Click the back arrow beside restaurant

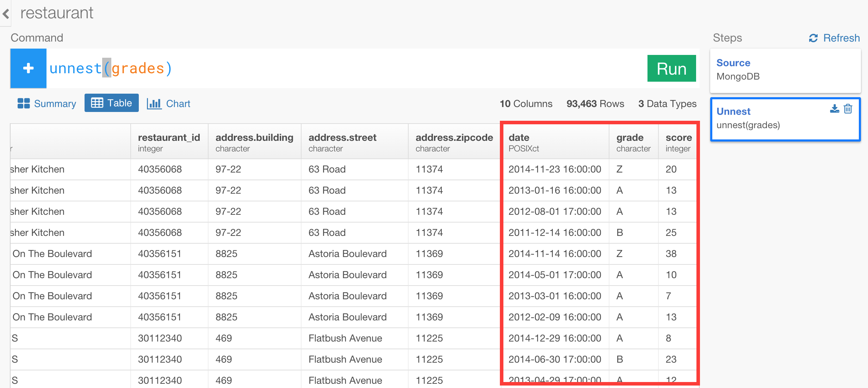click(x=6, y=14)
